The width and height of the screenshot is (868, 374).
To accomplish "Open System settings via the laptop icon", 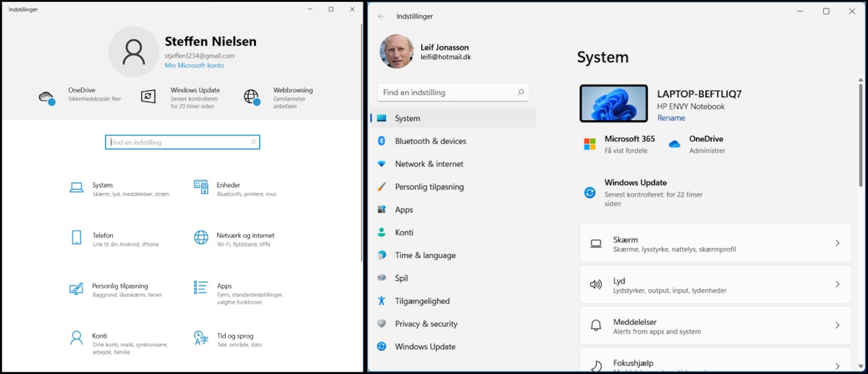I will coord(76,188).
